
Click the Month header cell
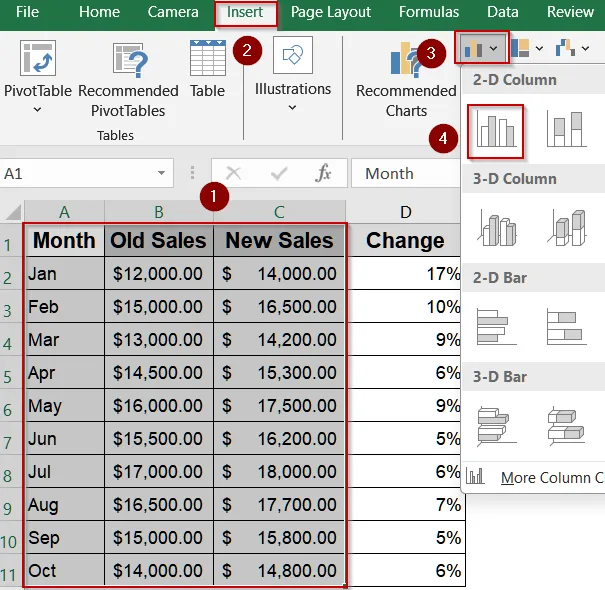[64, 240]
